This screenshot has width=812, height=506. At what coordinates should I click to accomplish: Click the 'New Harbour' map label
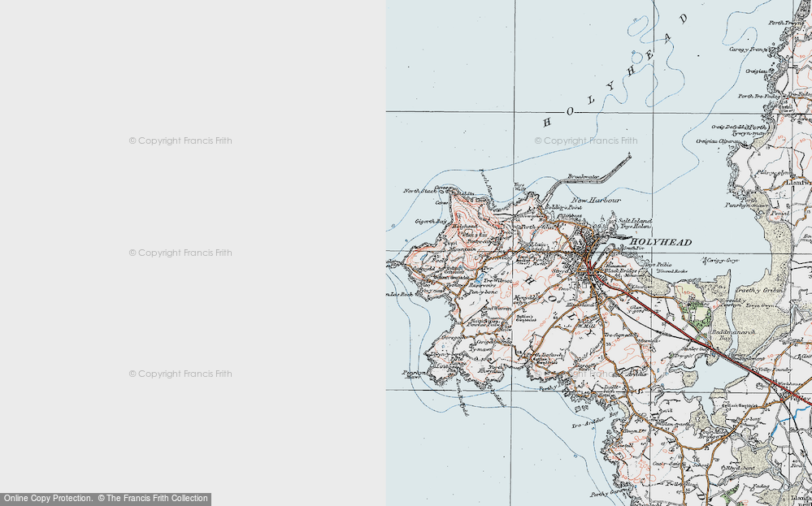coord(596,201)
